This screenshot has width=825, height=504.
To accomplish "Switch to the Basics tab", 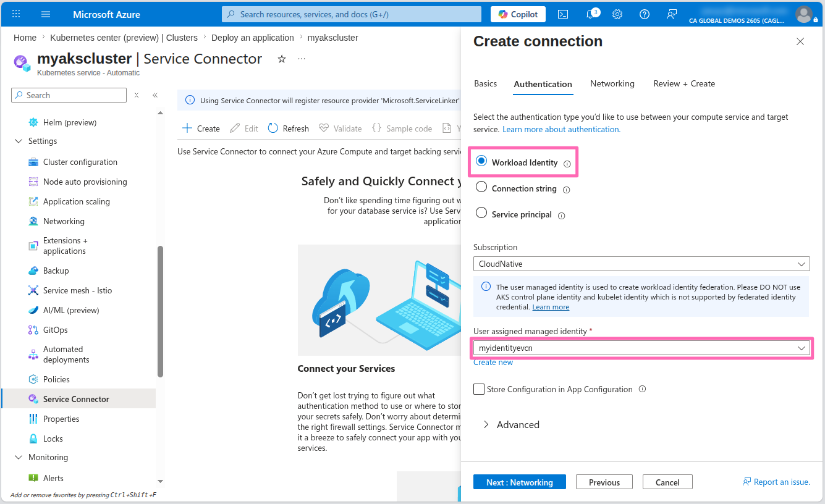I will pyautogui.click(x=485, y=83).
